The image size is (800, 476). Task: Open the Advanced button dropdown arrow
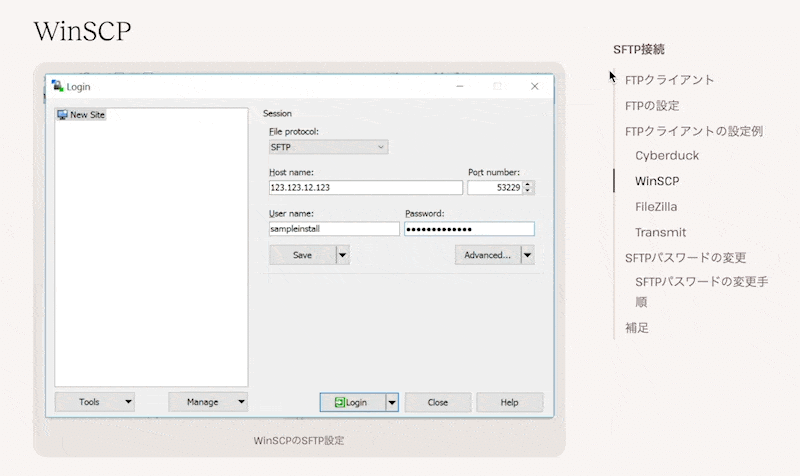tap(528, 255)
